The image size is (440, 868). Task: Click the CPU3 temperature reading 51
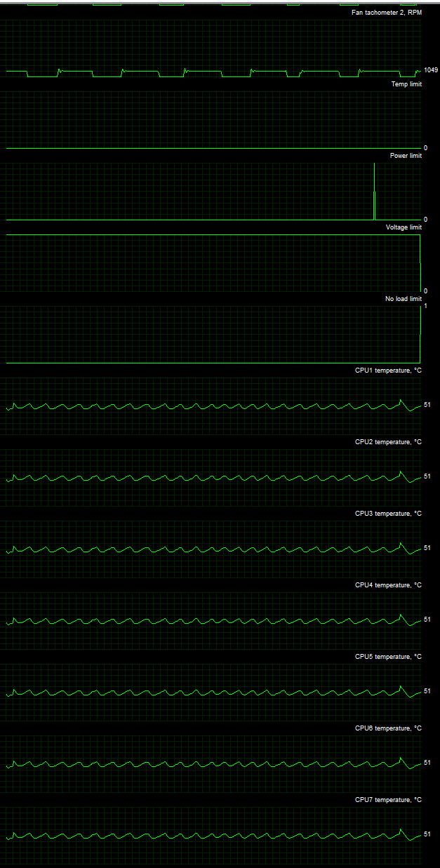tap(427, 548)
